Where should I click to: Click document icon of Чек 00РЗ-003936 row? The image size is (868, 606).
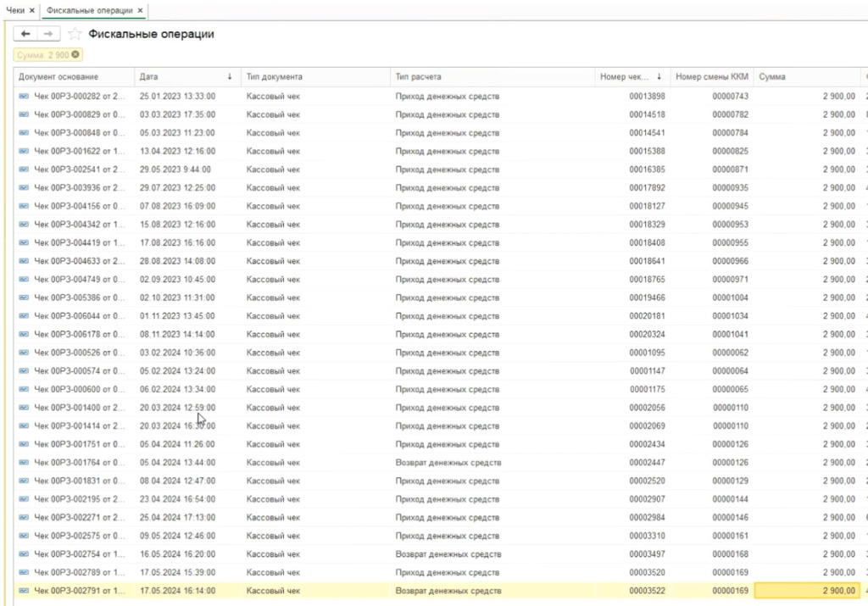[24, 187]
